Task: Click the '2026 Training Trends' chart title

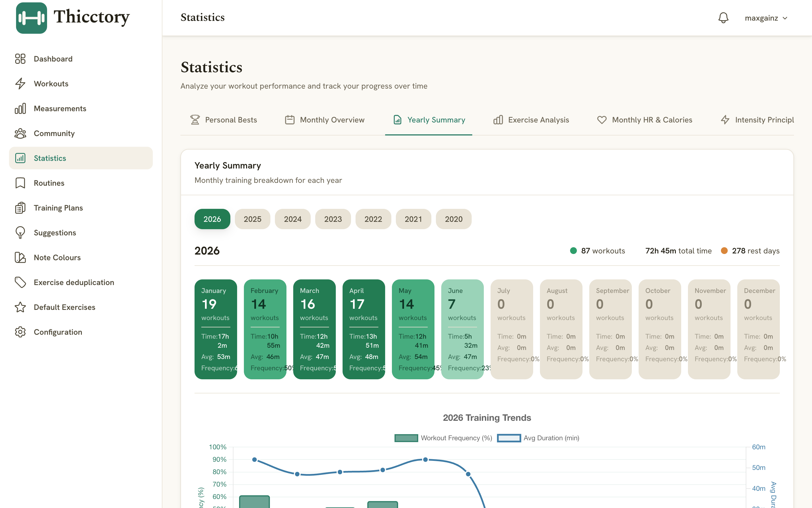Action: pyautogui.click(x=487, y=418)
